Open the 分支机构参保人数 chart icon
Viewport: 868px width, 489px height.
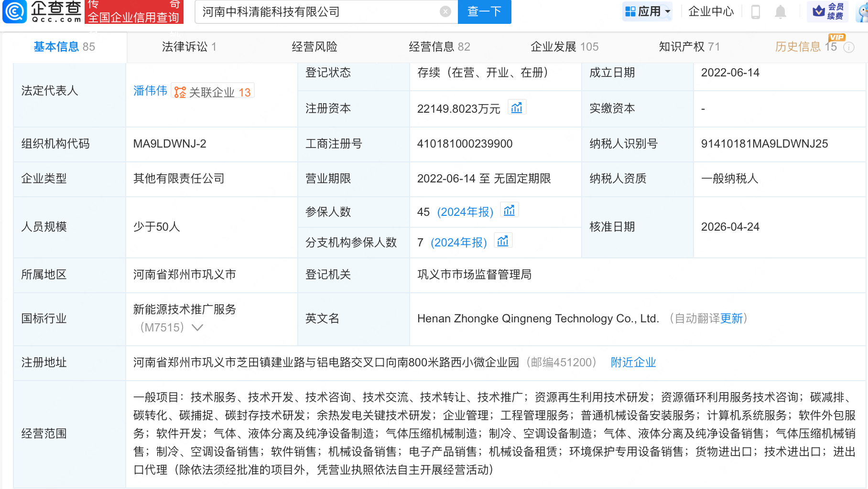tap(503, 240)
